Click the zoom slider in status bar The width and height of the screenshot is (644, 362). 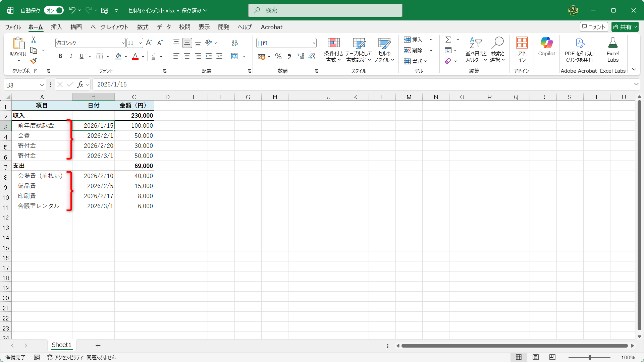tap(589, 357)
